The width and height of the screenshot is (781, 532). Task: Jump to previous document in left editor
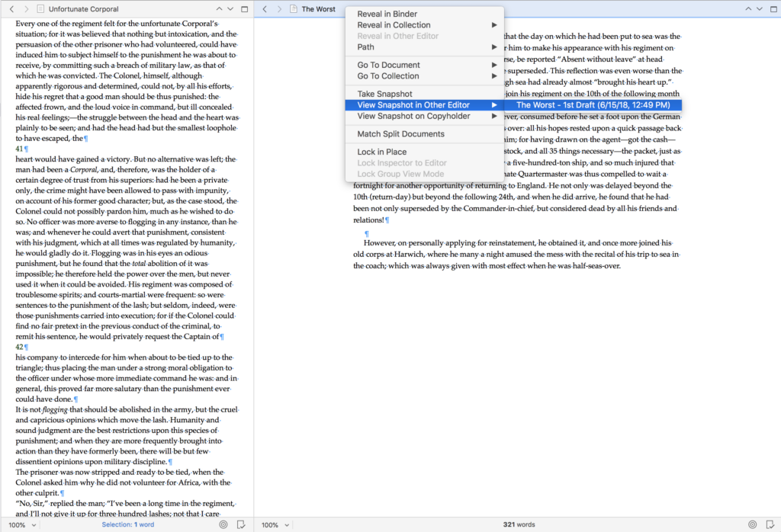(219, 9)
